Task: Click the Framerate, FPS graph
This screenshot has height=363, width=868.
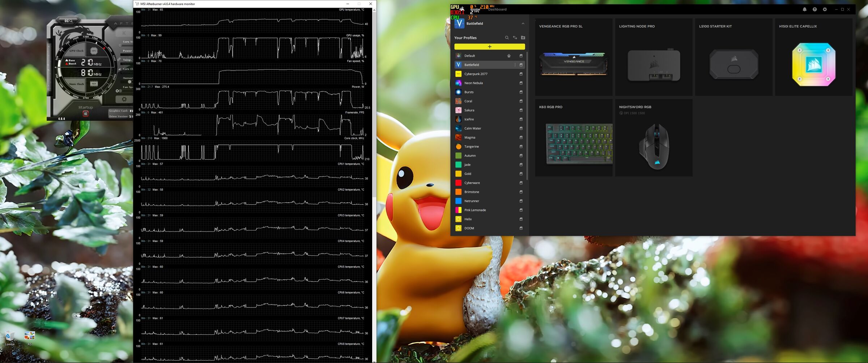Action: (x=252, y=125)
